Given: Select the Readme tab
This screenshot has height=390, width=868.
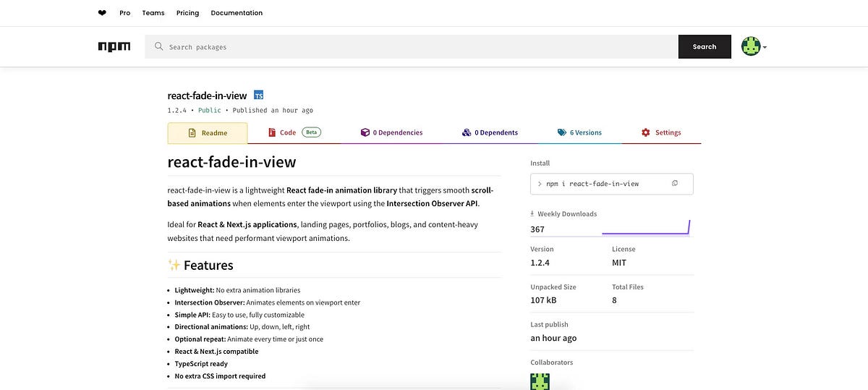Looking at the screenshot, I should coord(208,133).
